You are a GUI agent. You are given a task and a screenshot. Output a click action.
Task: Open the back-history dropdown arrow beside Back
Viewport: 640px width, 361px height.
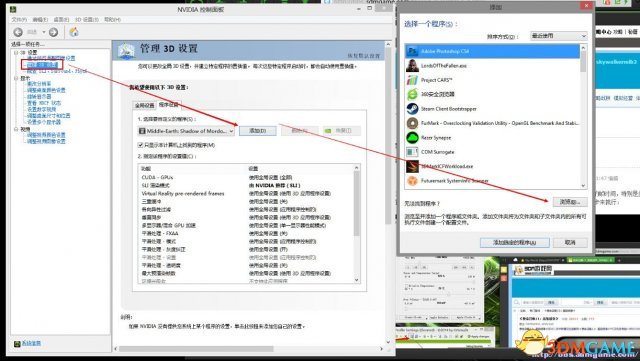tap(44, 32)
